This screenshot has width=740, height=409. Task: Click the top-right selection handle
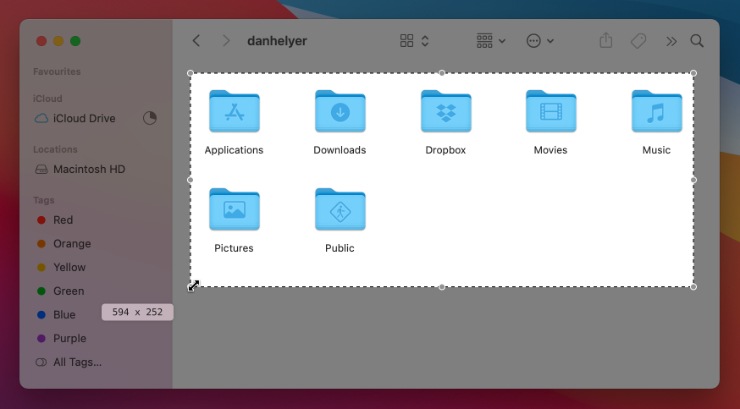[693, 73]
